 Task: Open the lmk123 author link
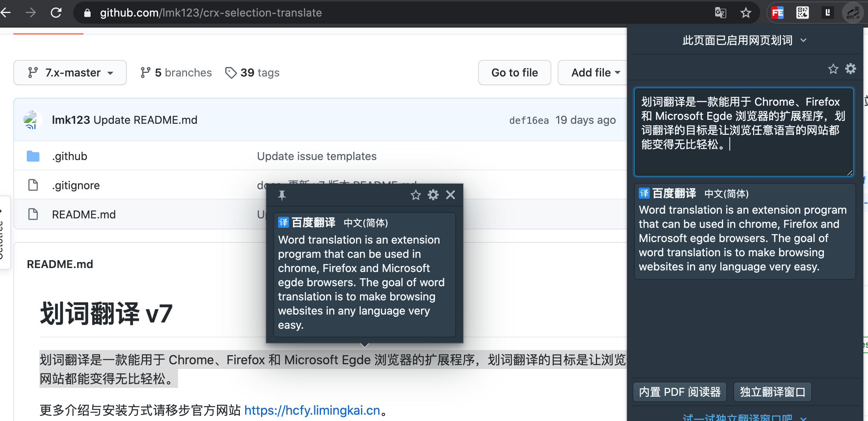coord(71,120)
